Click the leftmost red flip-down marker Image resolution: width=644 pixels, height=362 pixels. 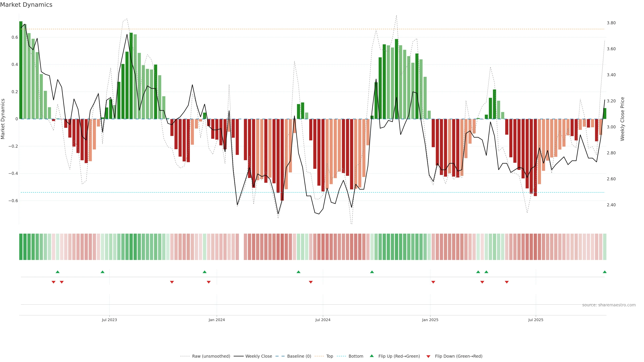click(53, 282)
